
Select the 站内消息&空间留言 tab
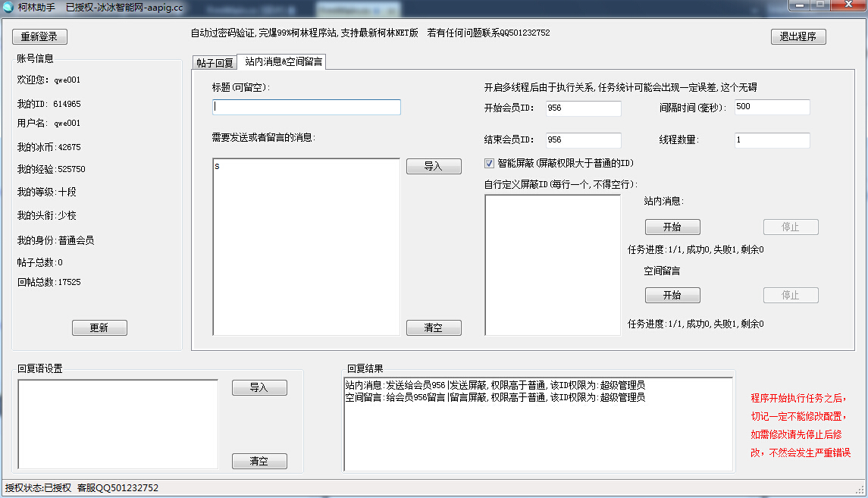click(284, 62)
